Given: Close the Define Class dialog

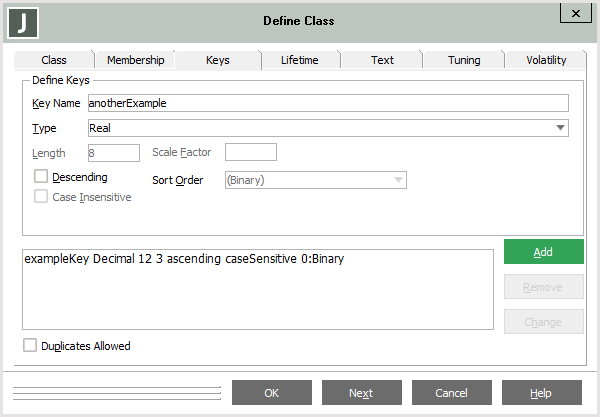Looking at the screenshot, I should (x=573, y=13).
